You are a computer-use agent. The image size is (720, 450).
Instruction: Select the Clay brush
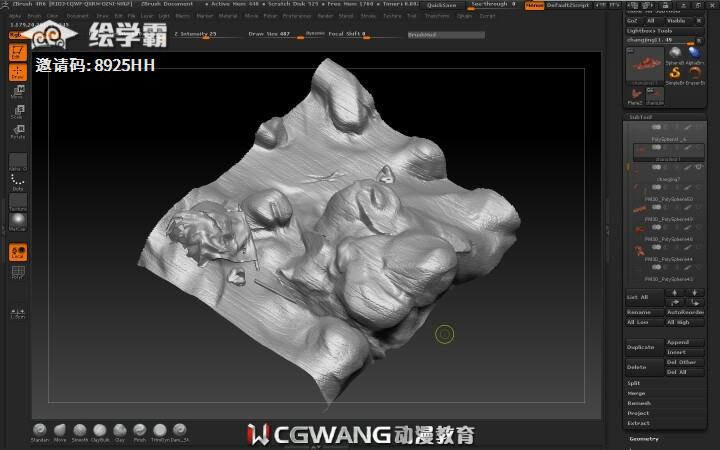120,433
